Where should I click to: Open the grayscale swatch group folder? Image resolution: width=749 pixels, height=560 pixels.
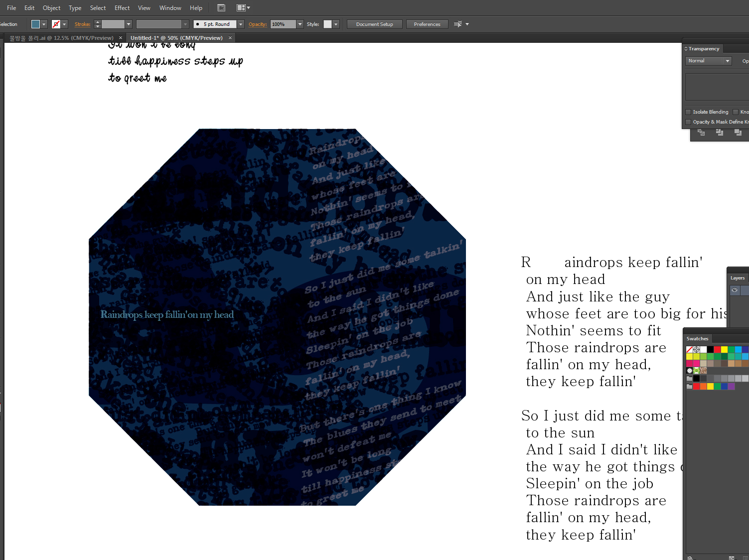coord(689,378)
